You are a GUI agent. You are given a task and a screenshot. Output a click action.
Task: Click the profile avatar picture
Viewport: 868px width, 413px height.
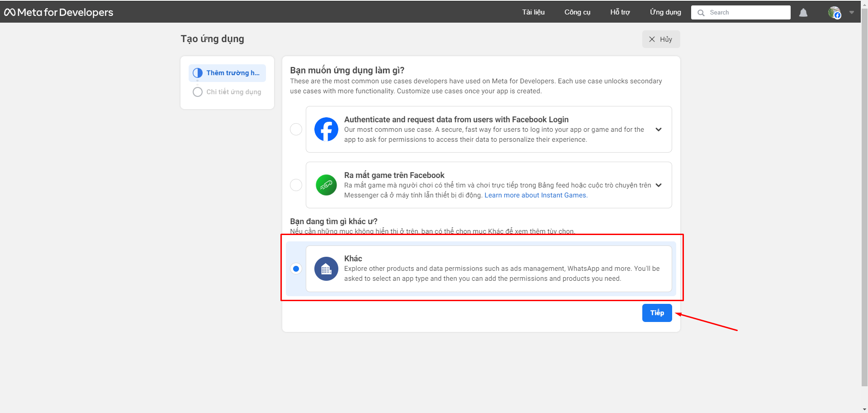coord(834,12)
